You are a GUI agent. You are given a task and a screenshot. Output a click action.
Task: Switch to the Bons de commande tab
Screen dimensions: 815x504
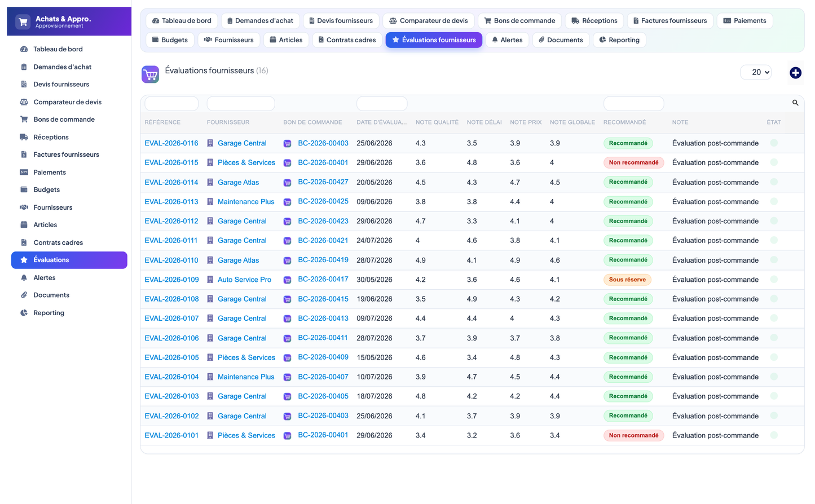[519, 21]
